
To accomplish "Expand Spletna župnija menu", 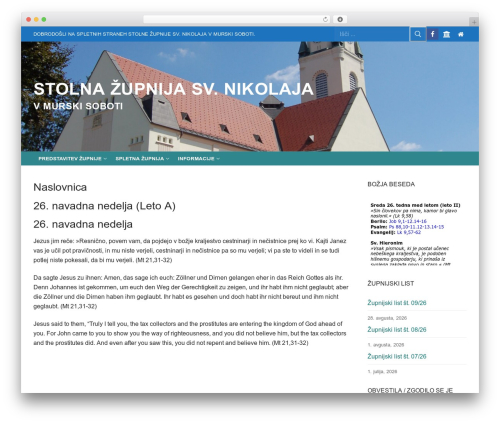I will (142, 159).
